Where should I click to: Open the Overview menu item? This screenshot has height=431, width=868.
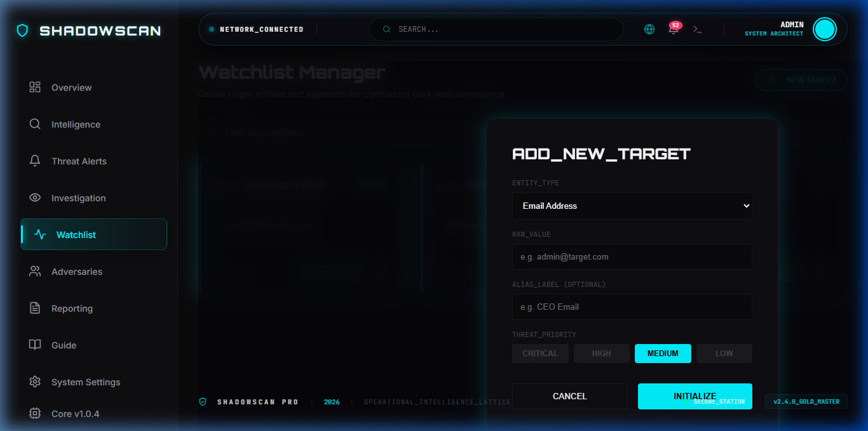pos(94,87)
